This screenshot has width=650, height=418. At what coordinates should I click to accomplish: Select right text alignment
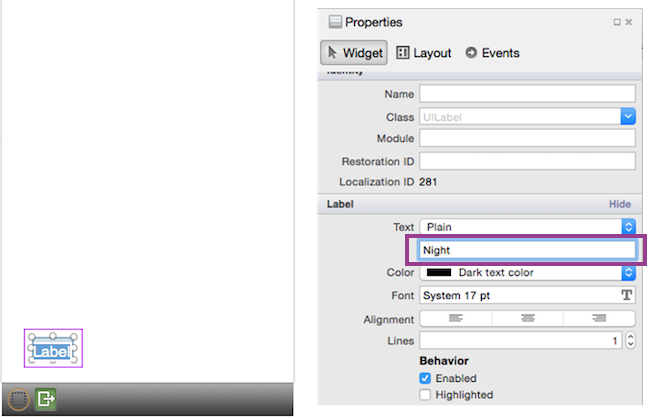tap(600, 319)
